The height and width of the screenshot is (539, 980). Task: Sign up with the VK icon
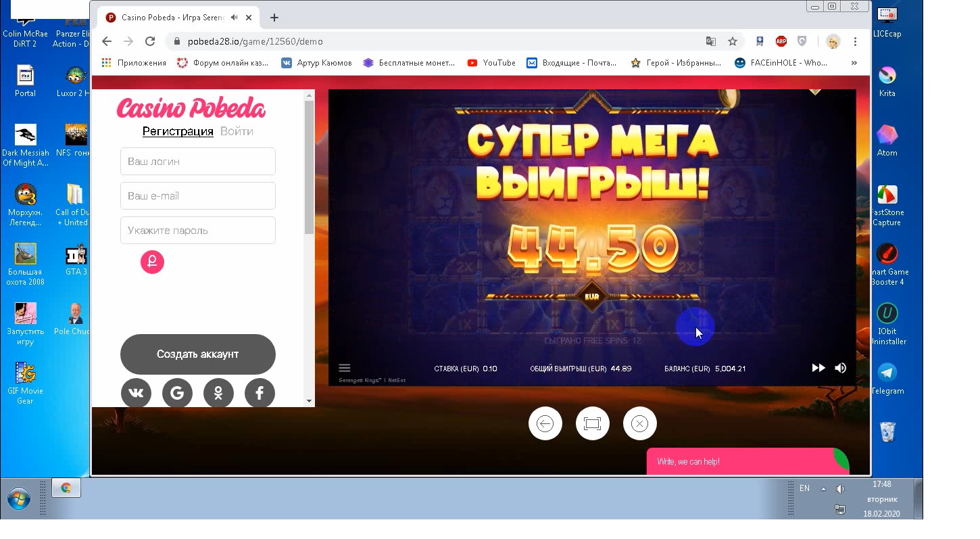point(137,393)
